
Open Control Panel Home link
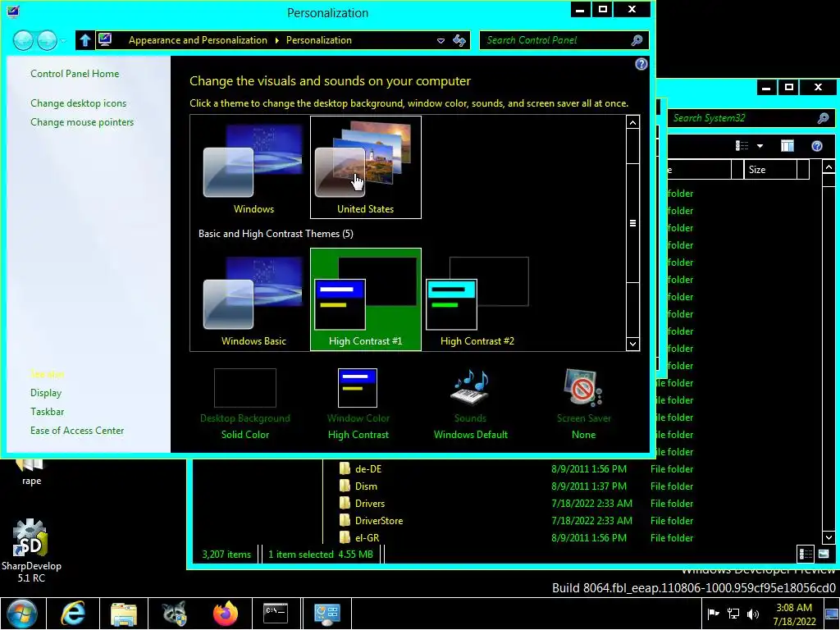coord(75,73)
